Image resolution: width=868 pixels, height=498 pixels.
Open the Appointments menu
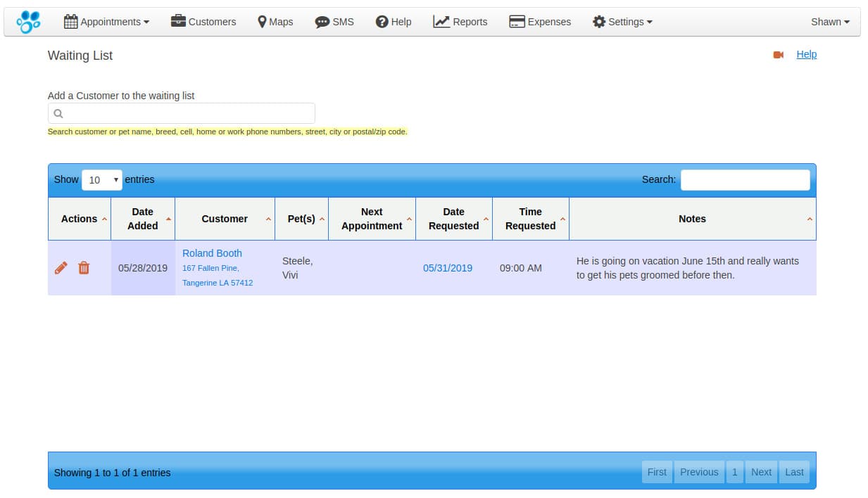click(106, 21)
